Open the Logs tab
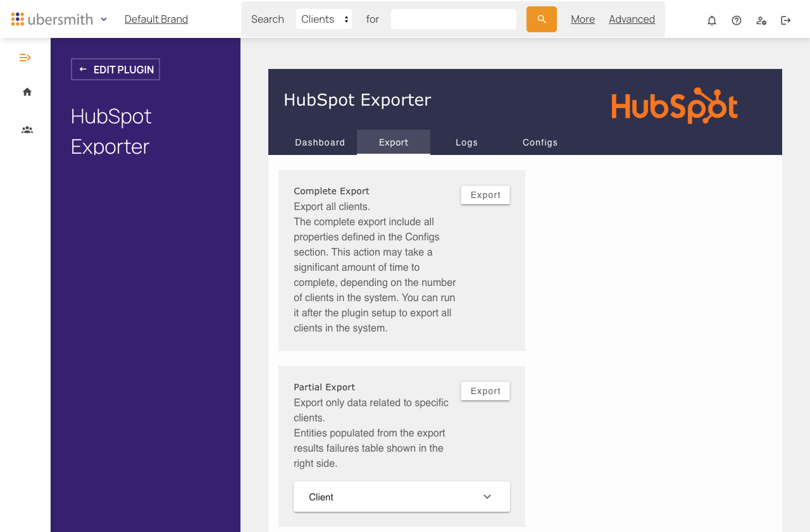 (467, 142)
